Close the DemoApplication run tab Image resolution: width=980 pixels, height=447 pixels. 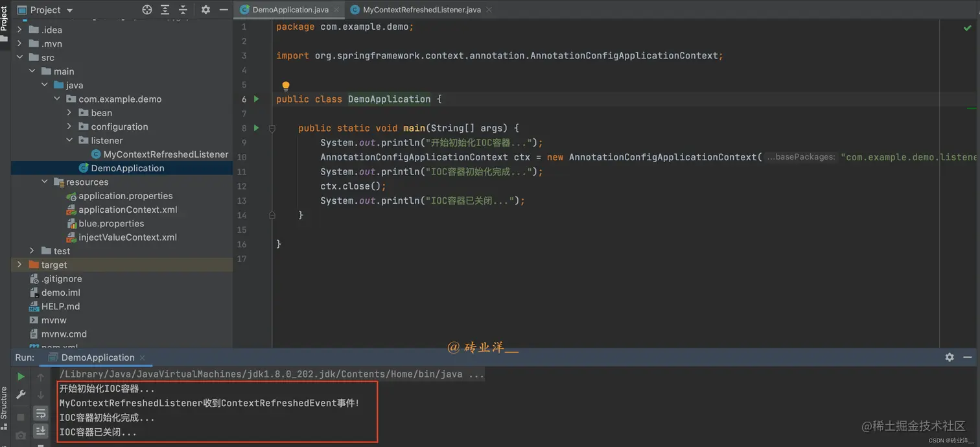[x=142, y=357]
